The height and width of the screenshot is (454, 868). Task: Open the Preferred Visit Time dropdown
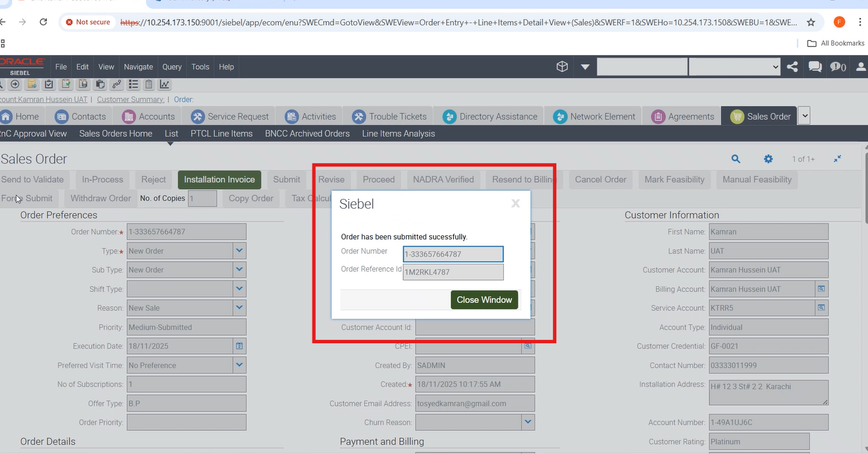pos(239,365)
